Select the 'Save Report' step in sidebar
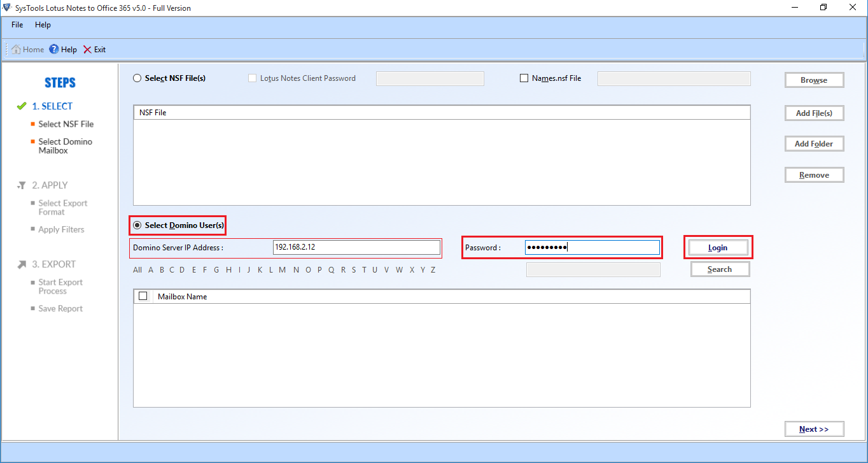 pos(60,308)
